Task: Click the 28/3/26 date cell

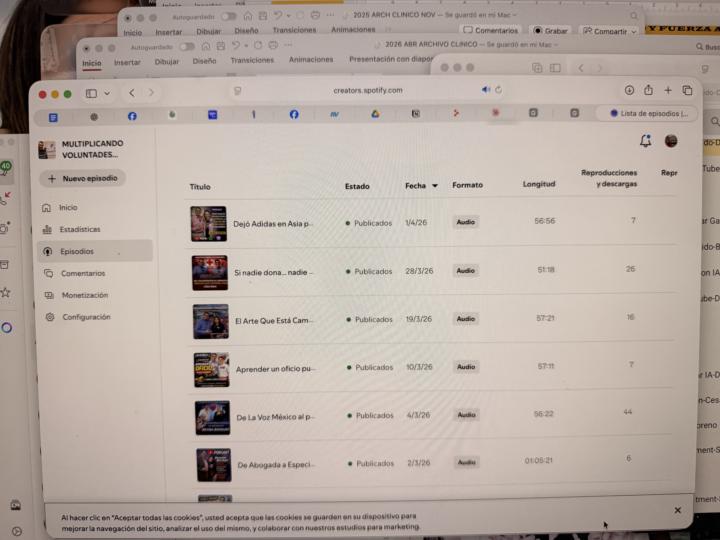Action: coord(419,271)
